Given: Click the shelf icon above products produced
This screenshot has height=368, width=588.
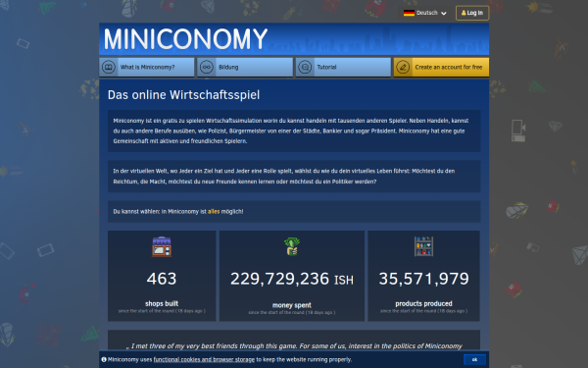Looking at the screenshot, I should pos(423,246).
